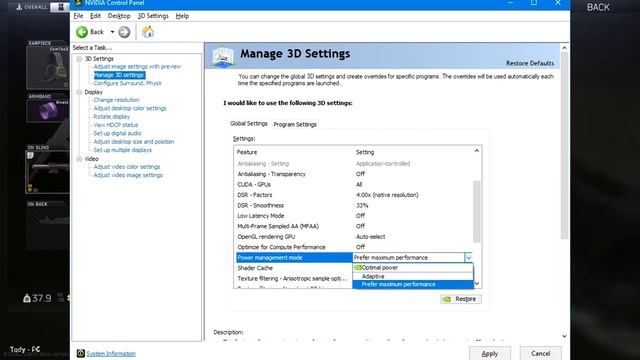Collapse the Video tree node
Image resolution: width=640 pixels, height=360 pixels.
click(79, 159)
